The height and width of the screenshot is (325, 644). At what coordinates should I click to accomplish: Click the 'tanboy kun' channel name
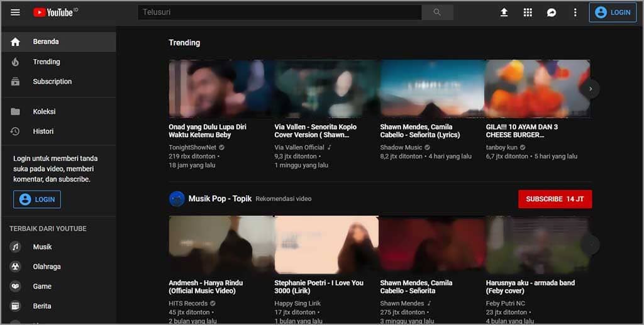(501, 147)
